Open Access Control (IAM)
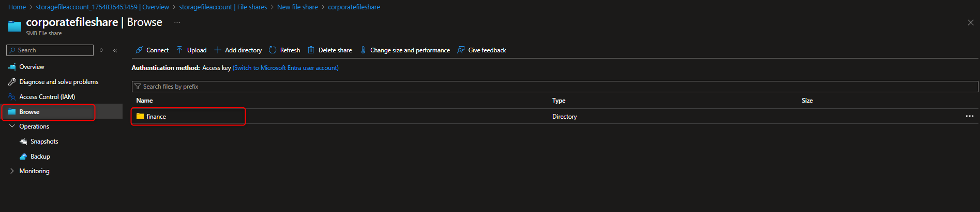 tap(47, 97)
